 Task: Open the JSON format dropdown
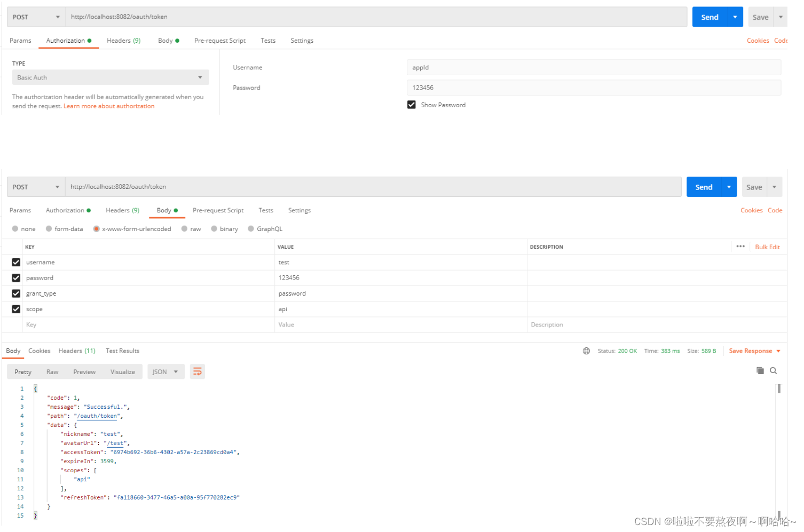pos(166,372)
